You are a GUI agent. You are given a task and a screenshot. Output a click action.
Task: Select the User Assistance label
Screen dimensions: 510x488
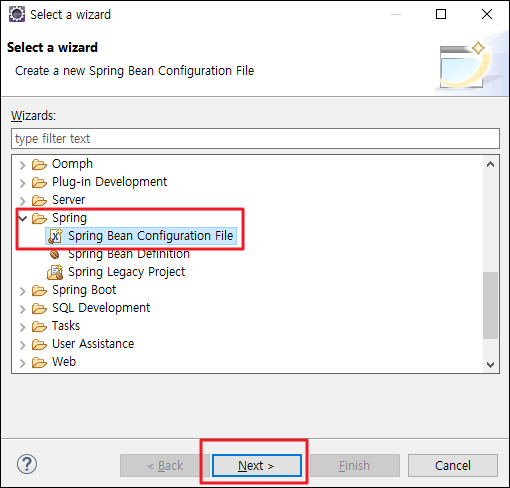coord(93,344)
